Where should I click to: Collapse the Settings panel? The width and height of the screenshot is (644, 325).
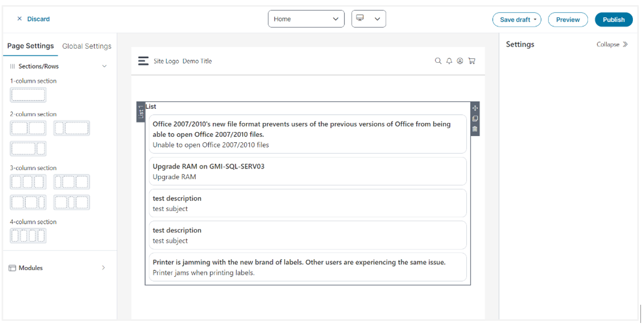coord(612,45)
